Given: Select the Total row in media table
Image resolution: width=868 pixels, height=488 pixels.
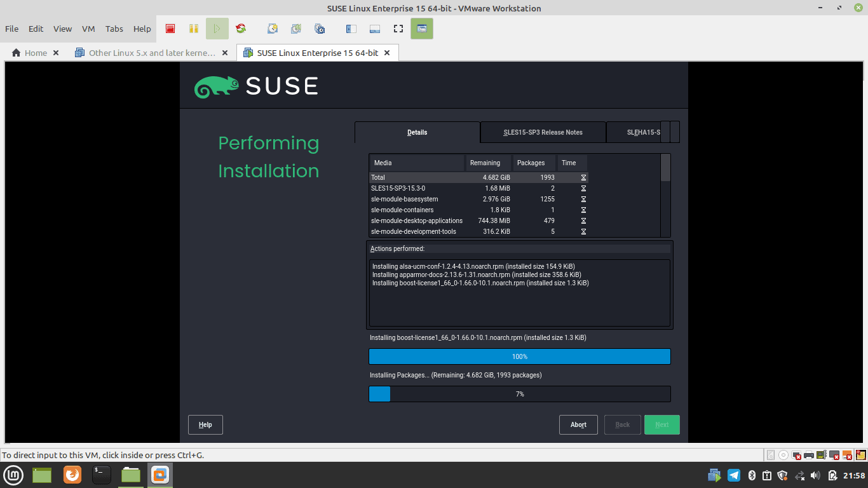Looking at the screenshot, I should (x=478, y=177).
